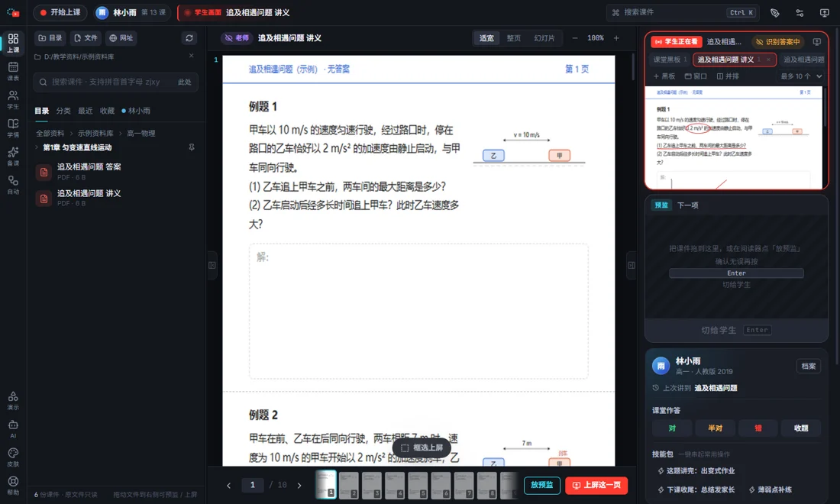Toggle the 老师 teacher-only visibility badge
The width and height of the screenshot is (840, 504).
(236, 38)
